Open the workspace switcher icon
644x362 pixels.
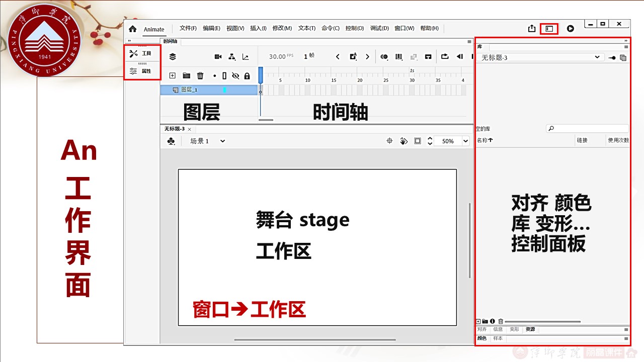point(549,29)
